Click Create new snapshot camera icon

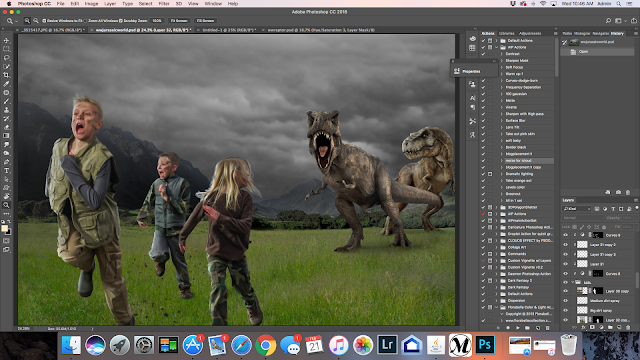coord(618,192)
